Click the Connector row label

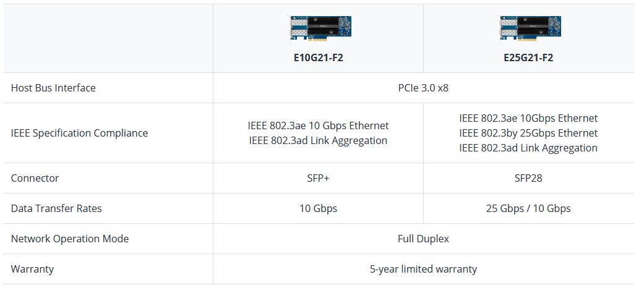(x=35, y=178)
